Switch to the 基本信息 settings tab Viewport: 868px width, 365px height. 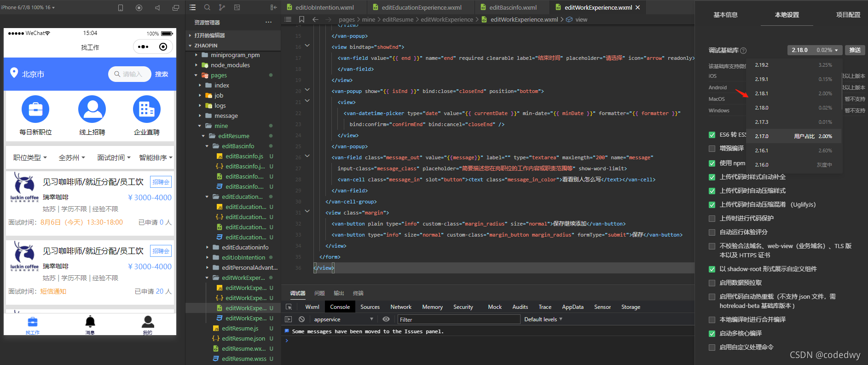coord(725,15)
